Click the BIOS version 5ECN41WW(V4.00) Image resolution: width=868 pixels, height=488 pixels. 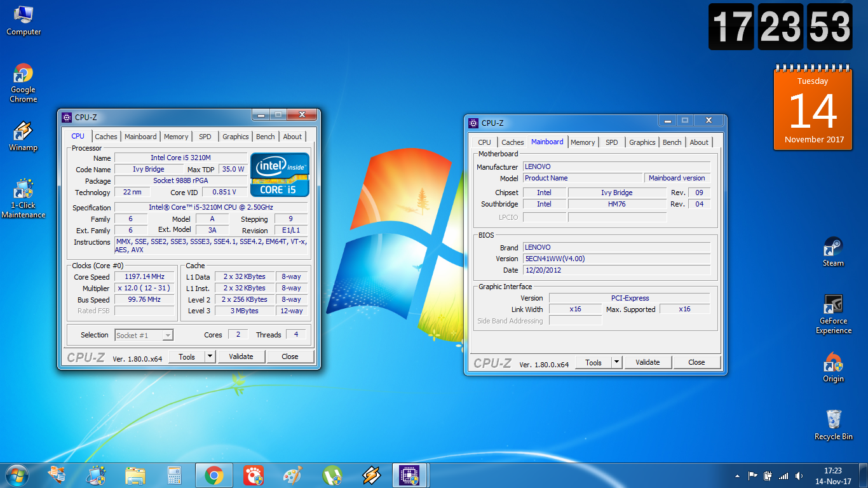pos(616,259)
